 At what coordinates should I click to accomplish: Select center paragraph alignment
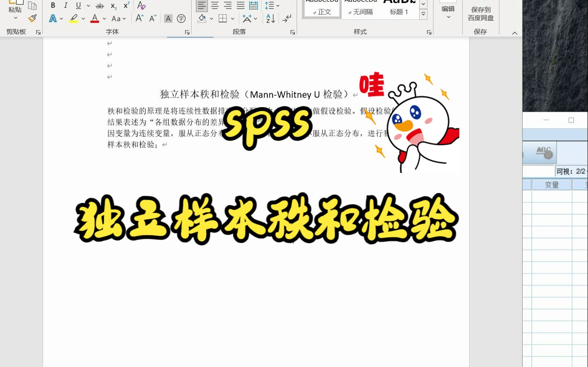click(x=215, y=6)
